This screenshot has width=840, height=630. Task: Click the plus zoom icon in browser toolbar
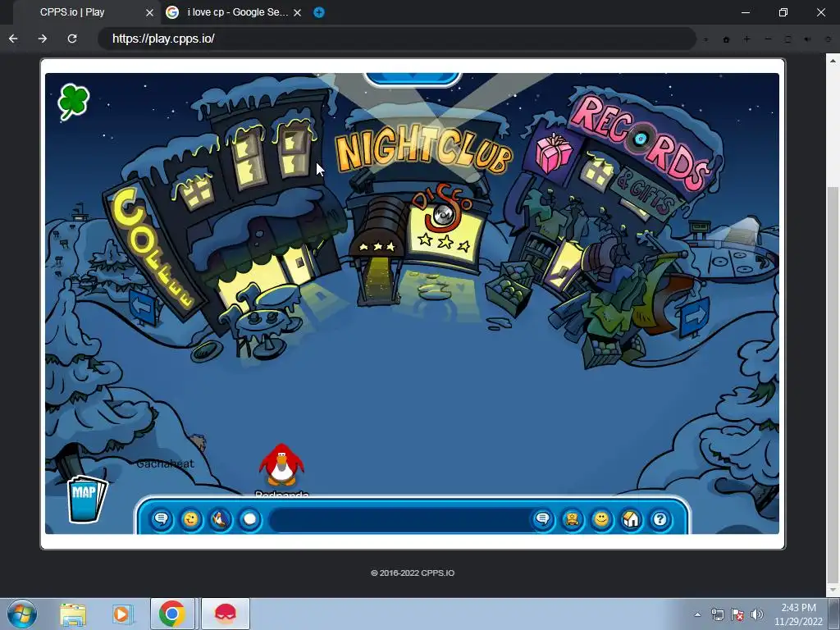746,39
